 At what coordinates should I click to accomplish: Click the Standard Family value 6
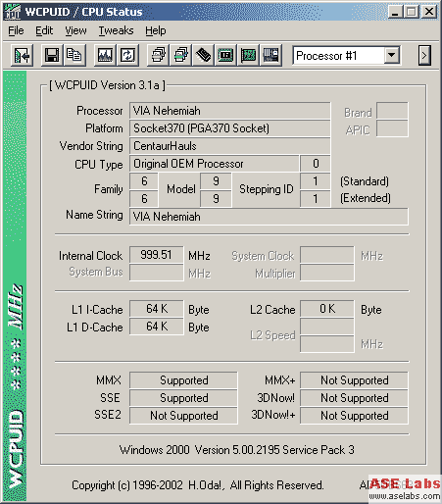pyautogui.click(x=144, y=181)
